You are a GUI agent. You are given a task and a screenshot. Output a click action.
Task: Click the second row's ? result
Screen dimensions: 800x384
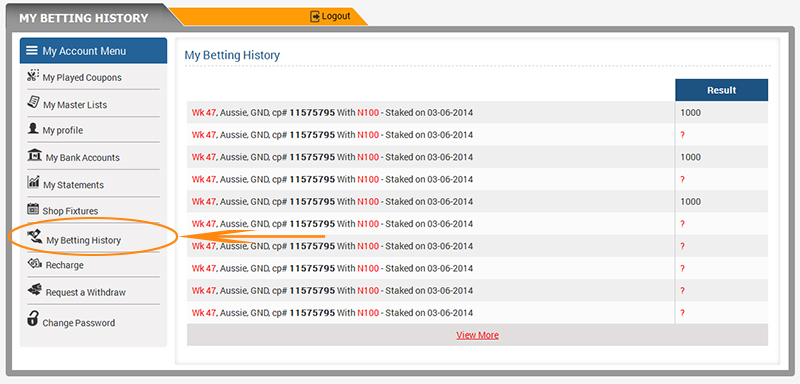pyautogui.click(x=683, y=135)
